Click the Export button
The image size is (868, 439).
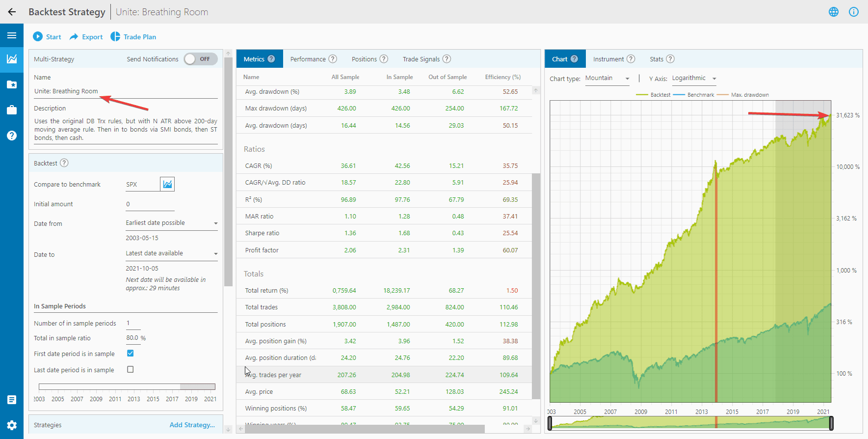pyautogui.click(x=86, y=37)
